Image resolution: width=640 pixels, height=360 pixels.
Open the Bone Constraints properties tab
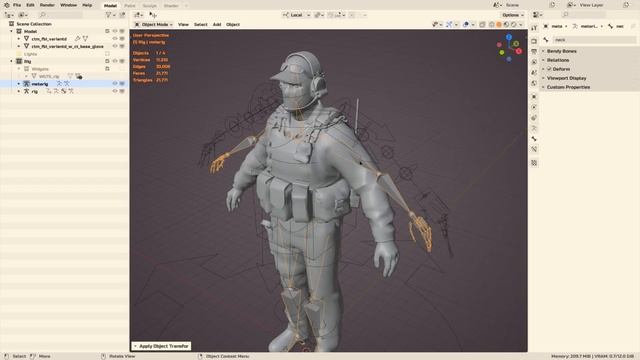tap(534, 149)
